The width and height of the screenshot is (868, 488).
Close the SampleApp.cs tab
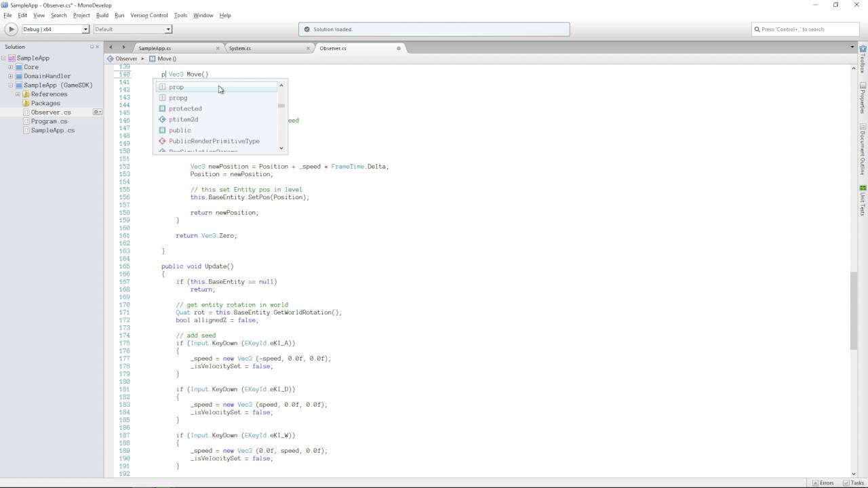(x=218, y=48)
